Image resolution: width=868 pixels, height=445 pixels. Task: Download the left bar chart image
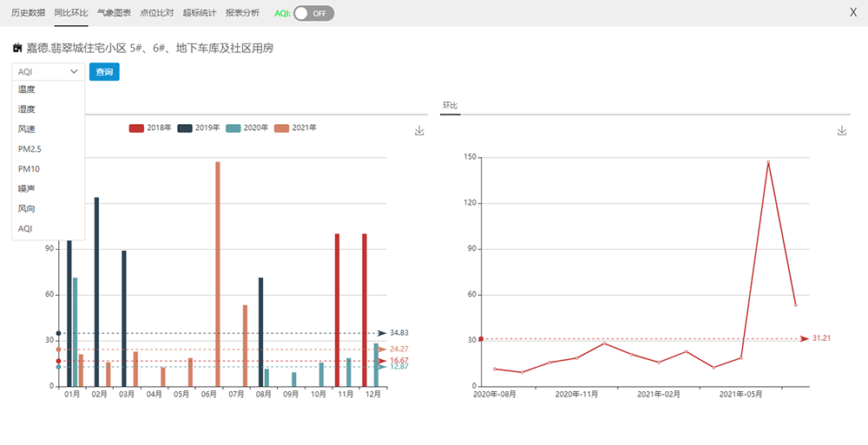coord(419,130)
